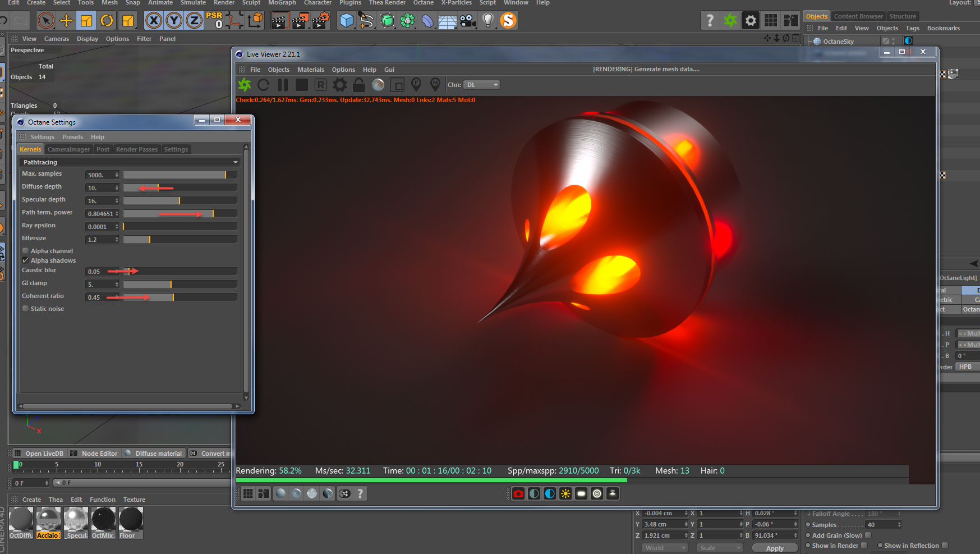Toggle Z axis lock

[194, 21]
